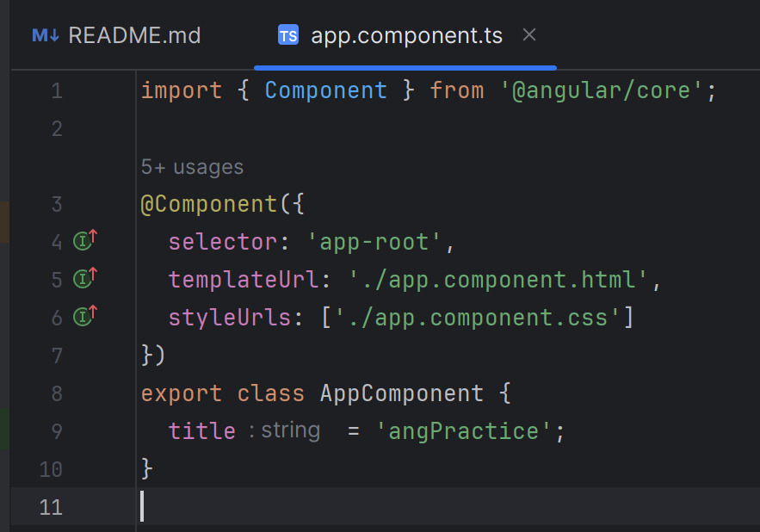Click line number 11 in the gutter
This screenshot has height=532, width=760.
(x=51, y=507)
